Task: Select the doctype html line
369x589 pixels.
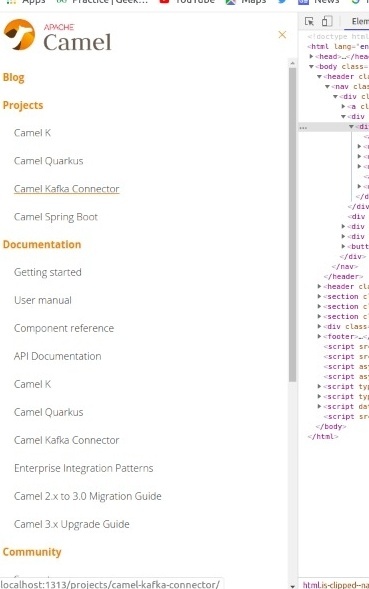Action: 338,36
